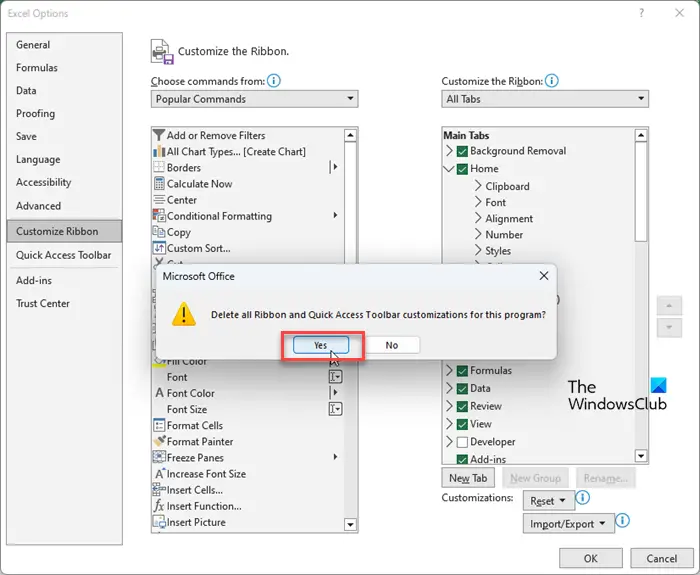Click info icon next to Customize the Ribbon label
The width and height of the screenshot is (700, 575).
point(552,81)
